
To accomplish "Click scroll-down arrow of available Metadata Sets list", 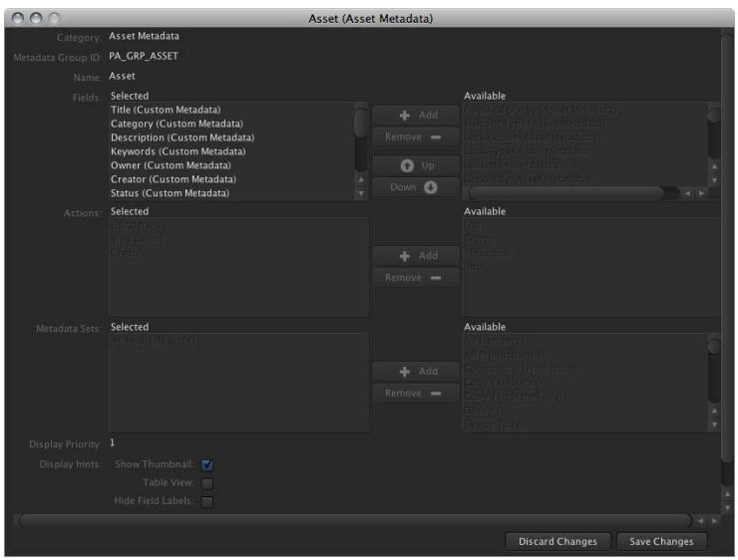I will [x=714, y=424].
